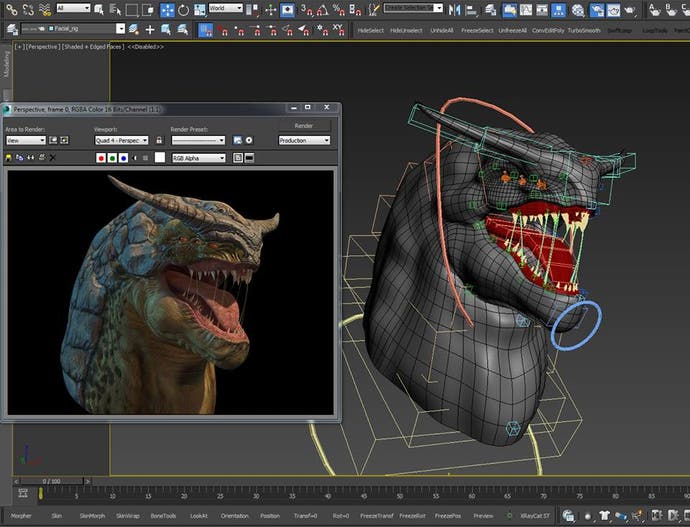Open the RGB Alpha channel display dropdown
The image size is (690, 527).
click(199, 158)
